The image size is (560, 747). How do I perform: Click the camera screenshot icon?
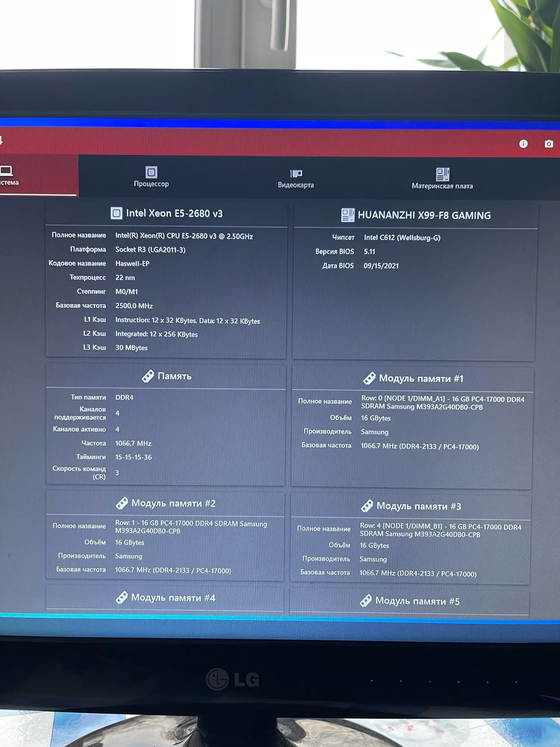(x=548, y=144)
